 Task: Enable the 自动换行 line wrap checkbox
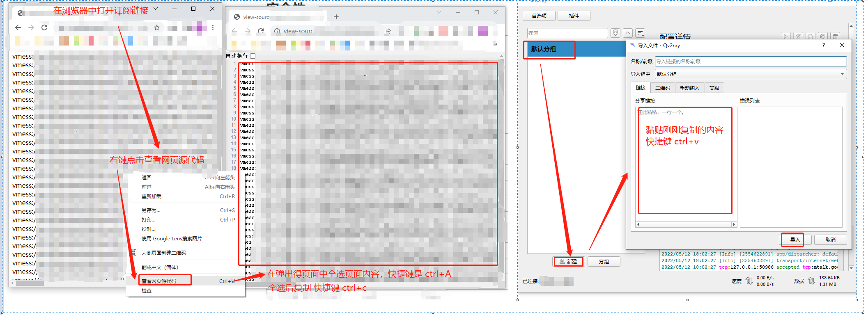pyautogui.click(x=253, y=56)
